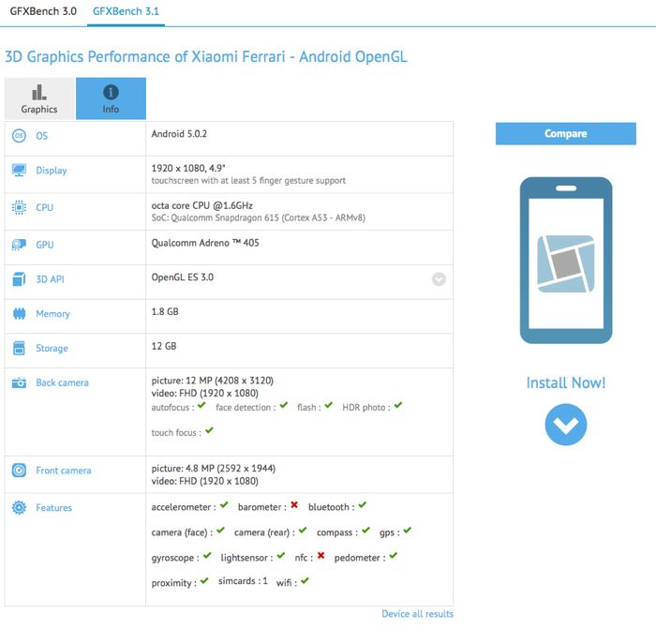This screenshot has height=644, width=656.
Task: Click front camera picture: 4.8 MP text
Action: click(214, 469)
